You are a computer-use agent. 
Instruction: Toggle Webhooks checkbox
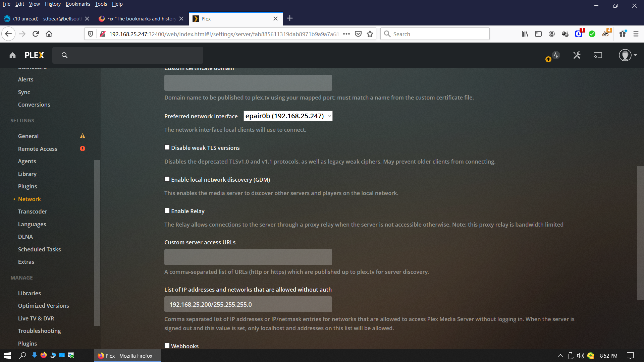coord(167,346)
